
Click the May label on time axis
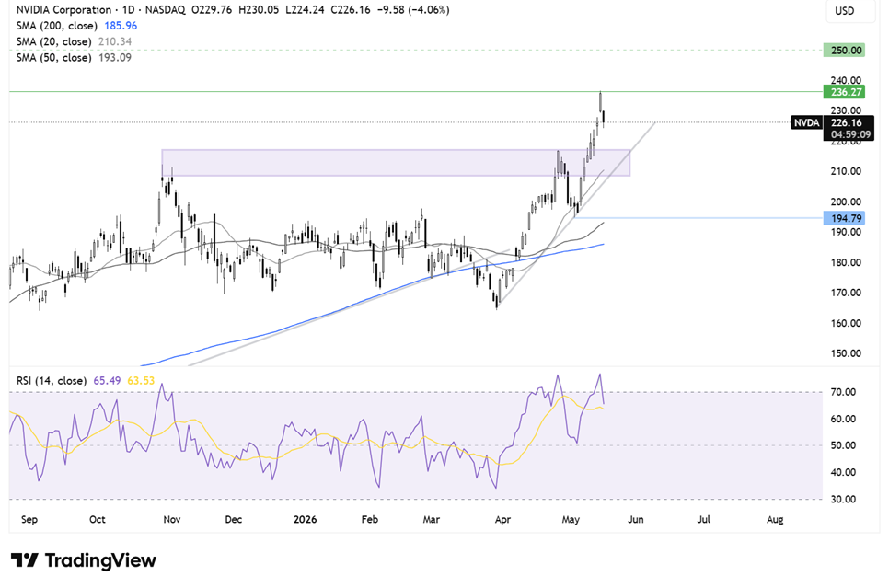(x=571, y=519)
